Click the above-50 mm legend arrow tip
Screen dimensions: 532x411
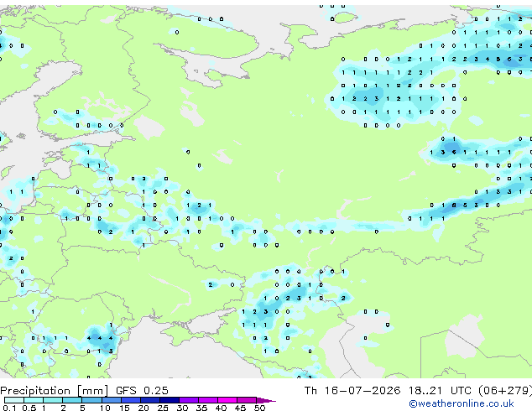pyautogui.click(x=266, y=400)
